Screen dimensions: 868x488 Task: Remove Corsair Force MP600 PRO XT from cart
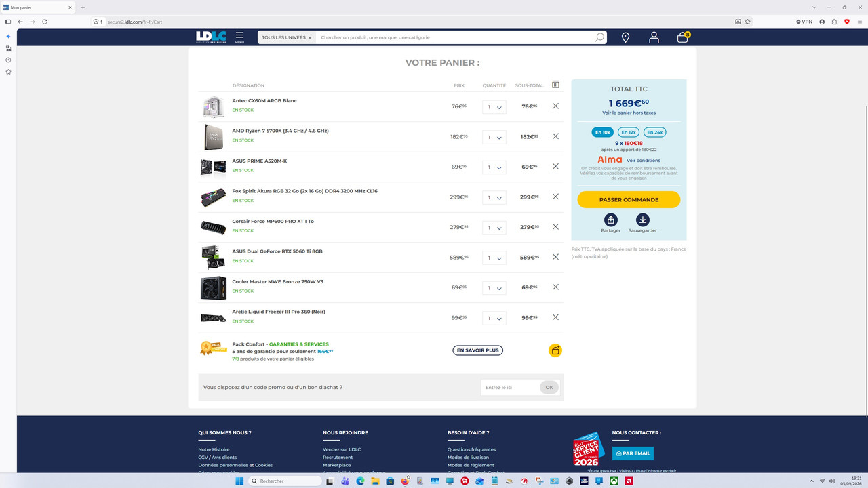point(555,227)
